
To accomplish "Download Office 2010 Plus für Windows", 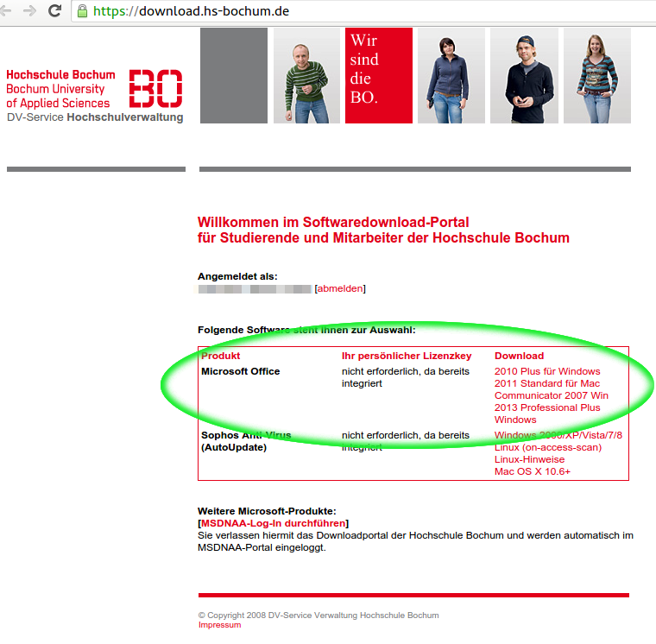I will pos(546,371).
